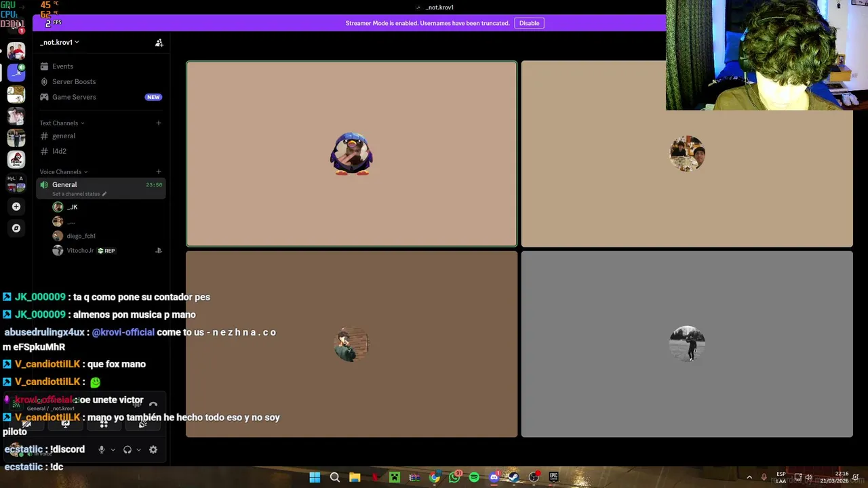The image size is (868, 488).
Task: Open OBS Studio taskbar icon
Action: [x=534, y=477]
